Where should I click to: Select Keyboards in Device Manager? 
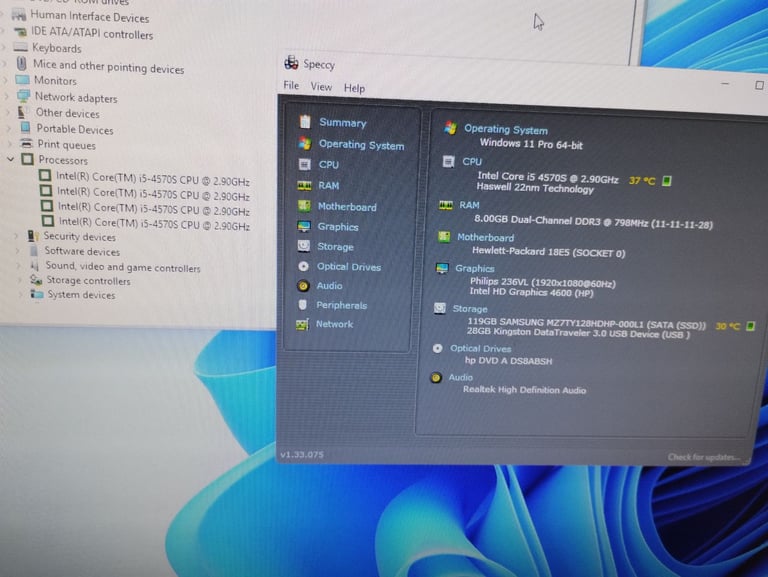tap(57, 48)
